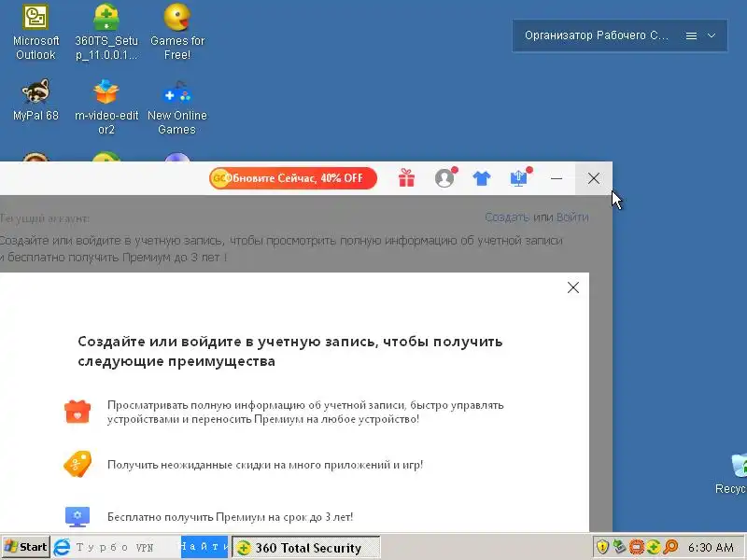Click the Организатор Рабочего С... widget title
747x560 pixels.
pyautogui.click(x=596, y=35)
